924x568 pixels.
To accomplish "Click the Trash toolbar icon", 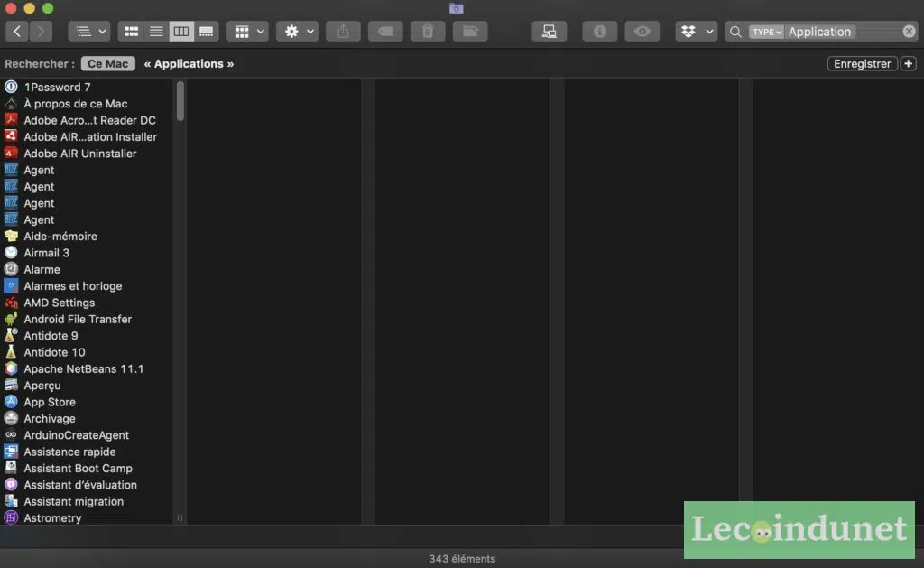I will click(428, 32).
